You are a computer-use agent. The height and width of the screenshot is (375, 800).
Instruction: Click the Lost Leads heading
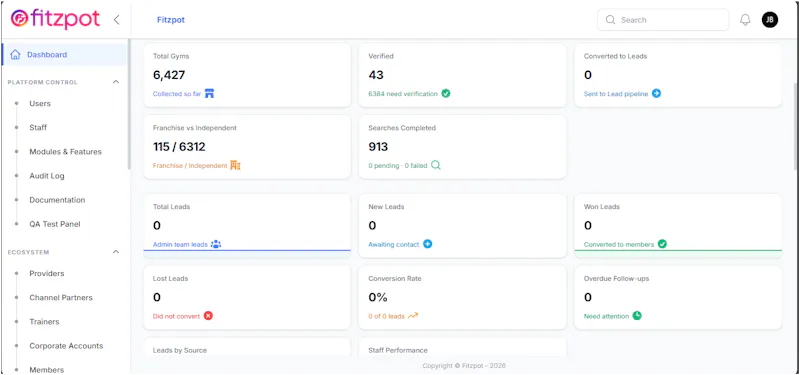pos(170,279)
